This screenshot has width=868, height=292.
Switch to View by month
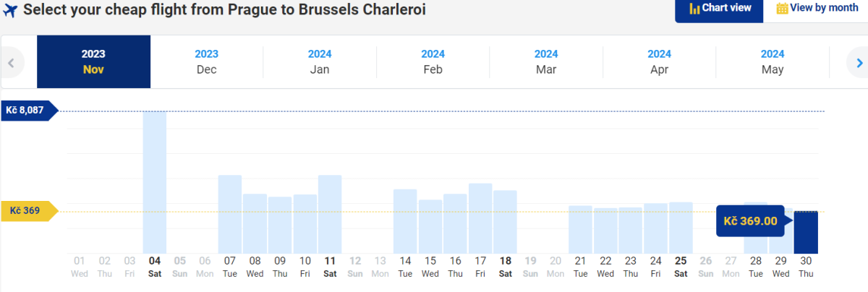pos(817,9)
